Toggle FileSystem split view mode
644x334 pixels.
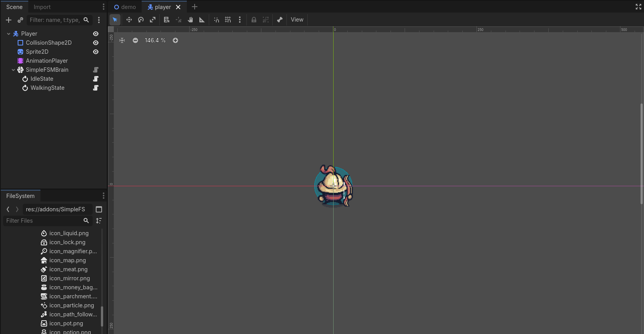click(x=99, y=209)
